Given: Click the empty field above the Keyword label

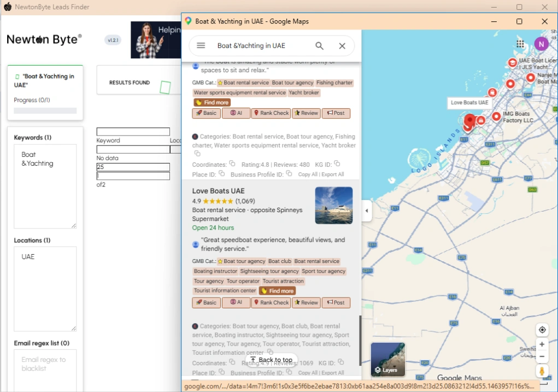Looking at the screenshot, I should click(133, 132).
